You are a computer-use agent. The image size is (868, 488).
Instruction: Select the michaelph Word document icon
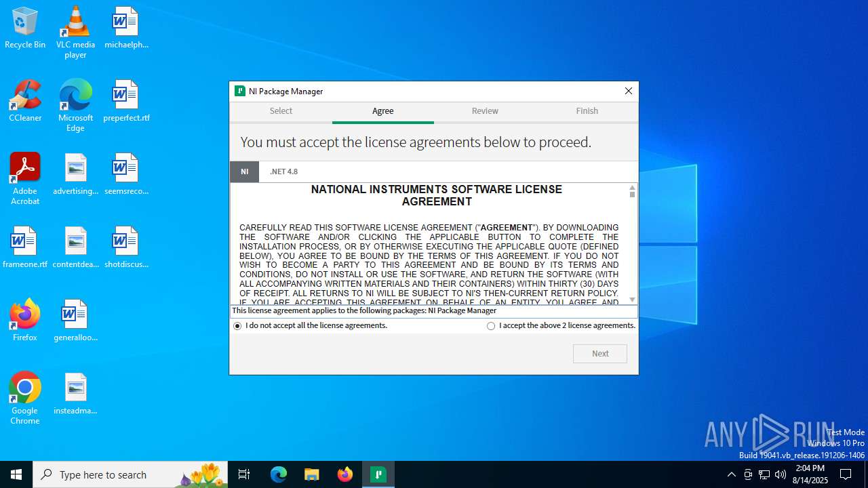click(126, 28)
